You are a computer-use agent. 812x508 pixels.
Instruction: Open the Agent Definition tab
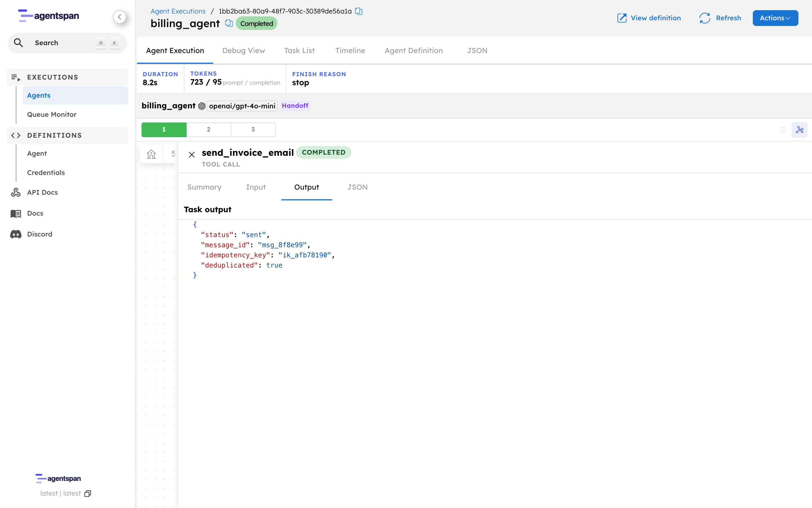[x=413, y=51]
